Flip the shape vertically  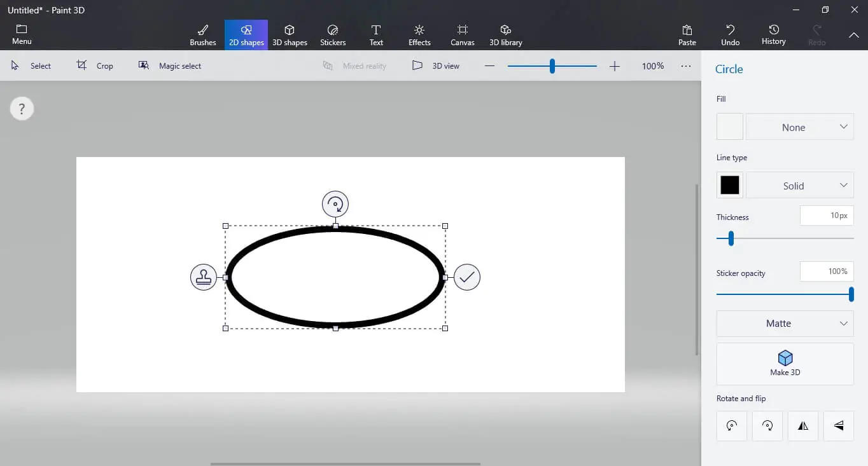tap(839, 426)
